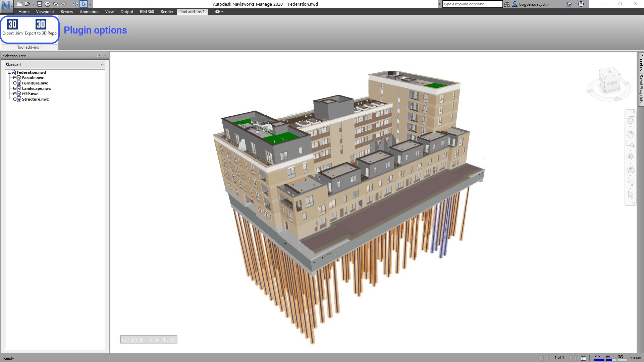644x362 pixels.
Task: Pin the Selection Tree panel auto-hide
Action: click(x=98, y=56)
